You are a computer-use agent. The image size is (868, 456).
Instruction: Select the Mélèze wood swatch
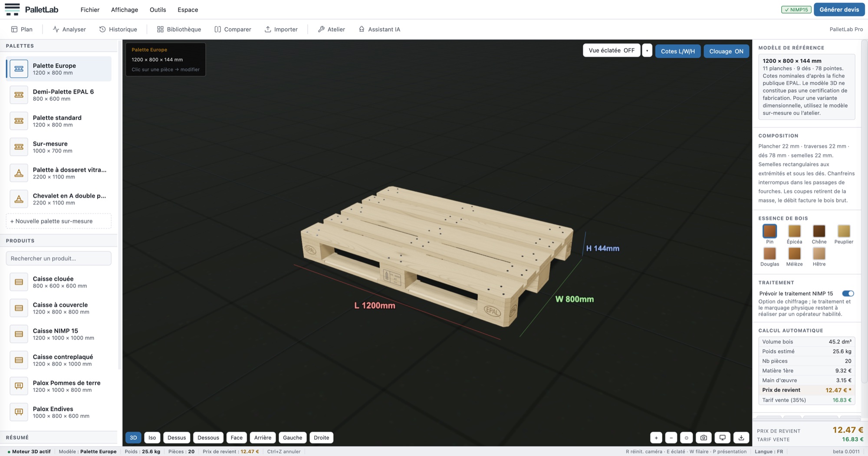(794, 253)
